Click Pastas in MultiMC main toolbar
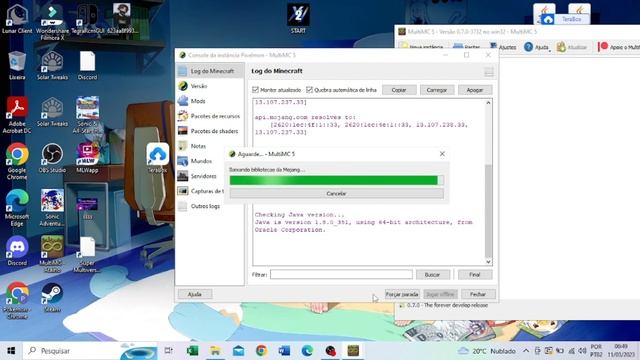Viewport: 640px width, 360px height. click(467, 47)
